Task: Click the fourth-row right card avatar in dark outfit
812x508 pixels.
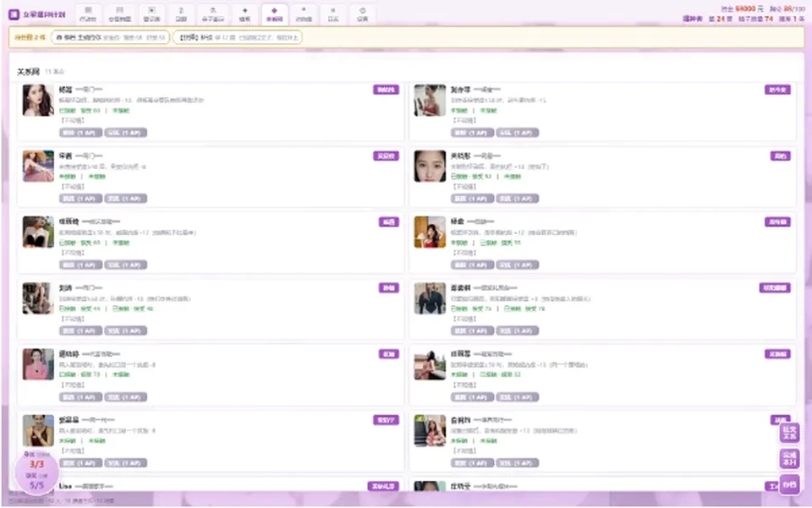Action: 430,298
